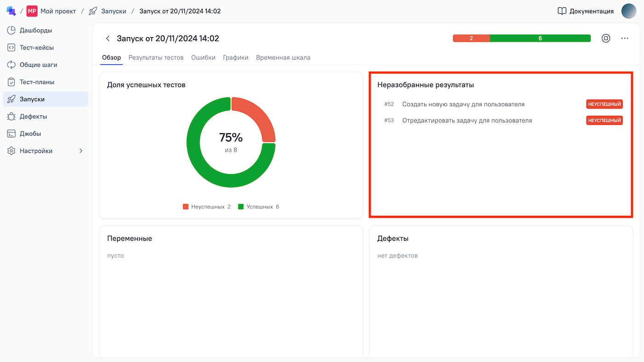
Task: Toggle Неуспешных legend item under donut chart
Action: coord(207,207)
